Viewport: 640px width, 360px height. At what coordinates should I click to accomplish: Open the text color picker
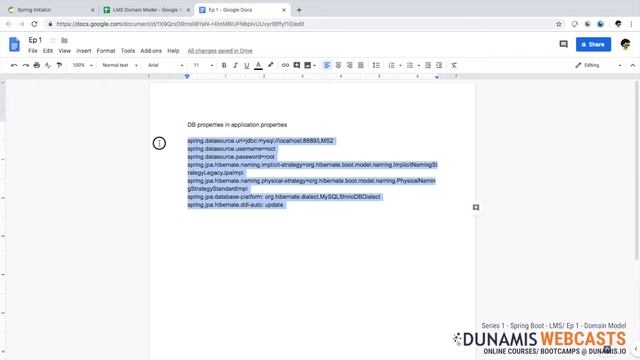pos(258,65)
